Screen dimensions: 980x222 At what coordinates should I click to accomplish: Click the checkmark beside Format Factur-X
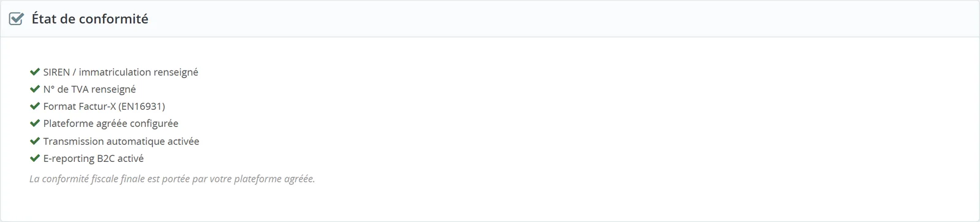tap(35, 106)
